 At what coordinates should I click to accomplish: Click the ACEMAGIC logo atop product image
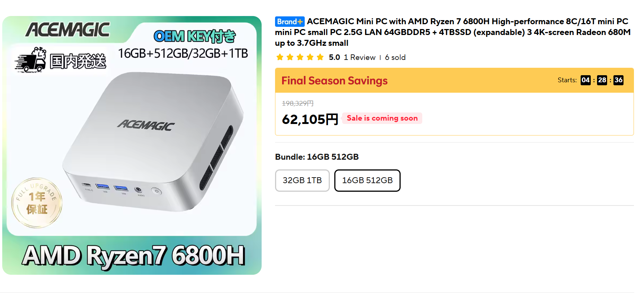67,30
